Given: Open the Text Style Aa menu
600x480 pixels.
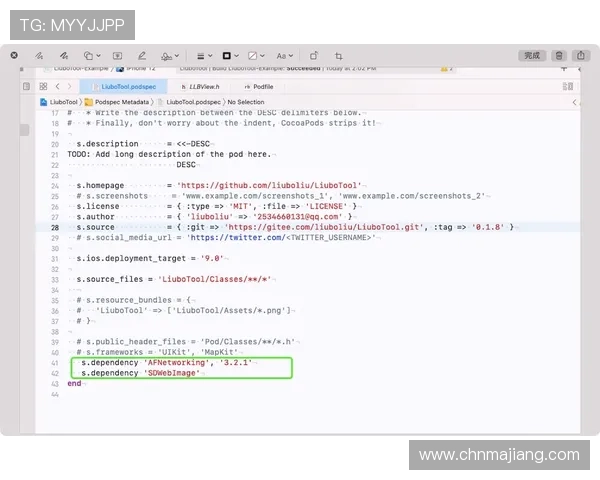Looking at the screenshot, I should coord(283,56).
